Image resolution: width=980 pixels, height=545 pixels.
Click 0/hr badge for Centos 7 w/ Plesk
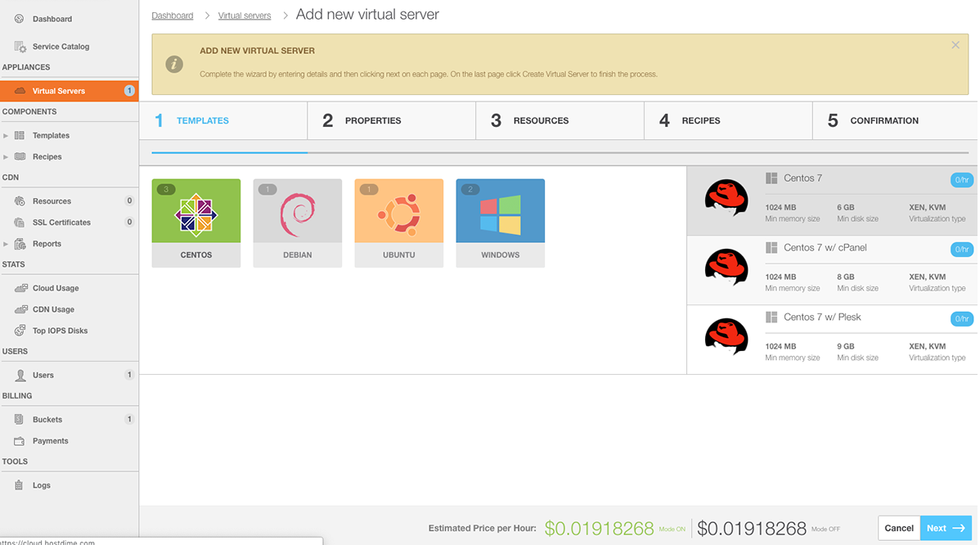pyautogui.click(x=962, y=319)
